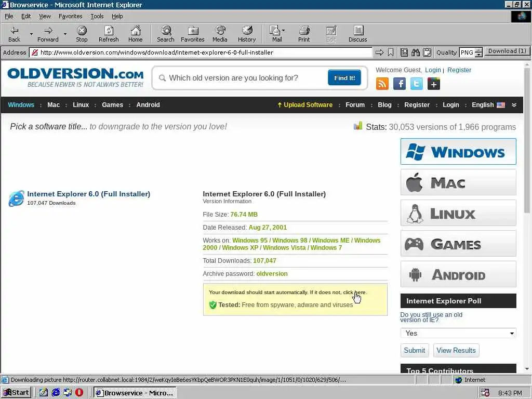Click the vertical page scrollbar thumb
The height and width of the screenshot is (399, 532).
[527, 141]
